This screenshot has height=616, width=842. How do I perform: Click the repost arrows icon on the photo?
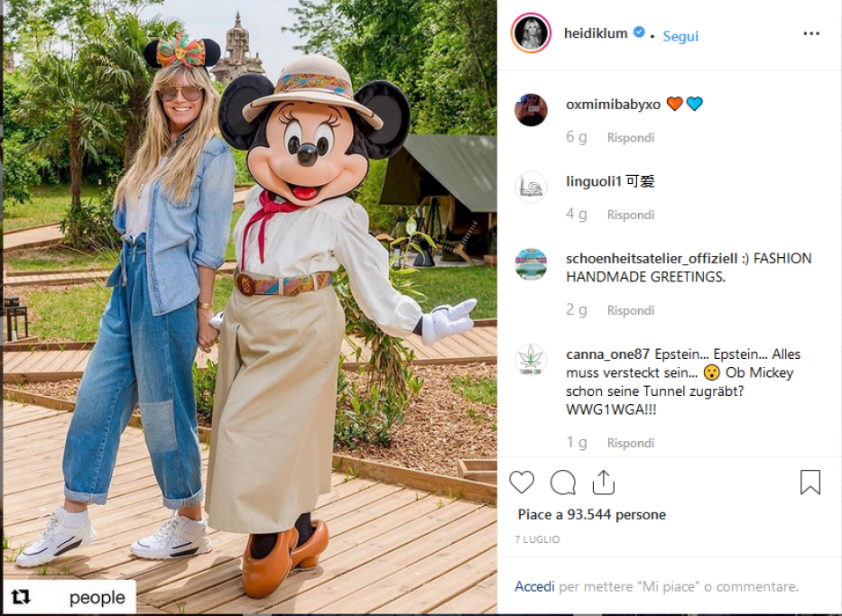point(21,597)
